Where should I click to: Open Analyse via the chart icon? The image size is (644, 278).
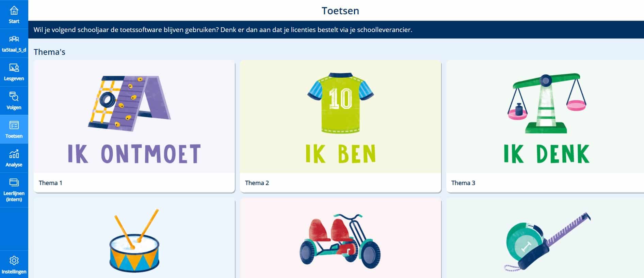[x=13, y=154]
